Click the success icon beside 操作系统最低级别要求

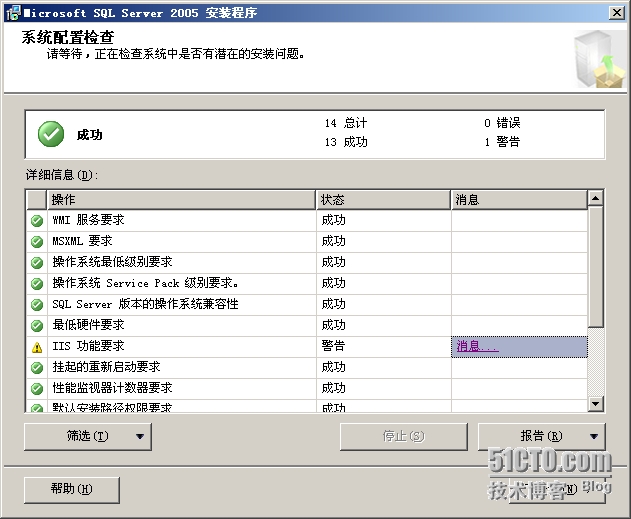click(x=37, y=262)
